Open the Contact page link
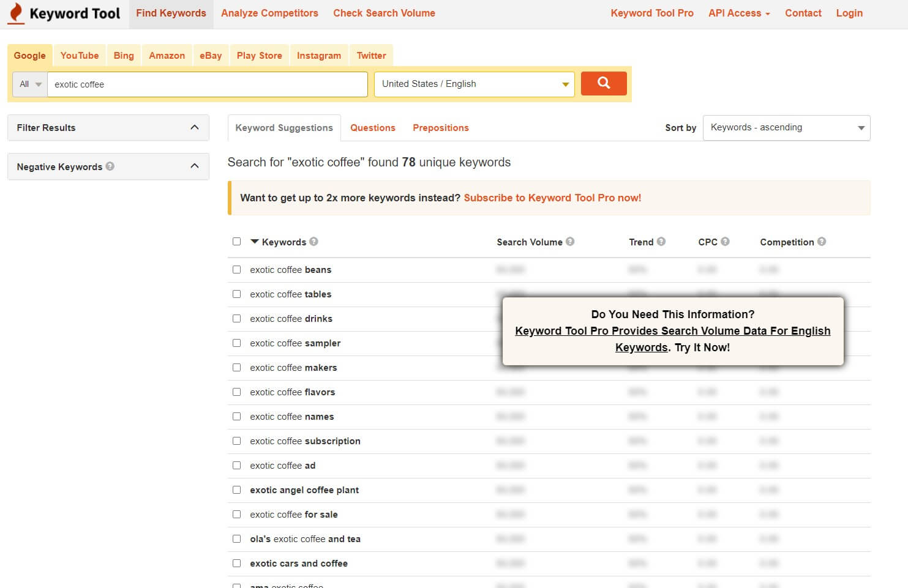 pyautogui.click(x=803, y=13)
